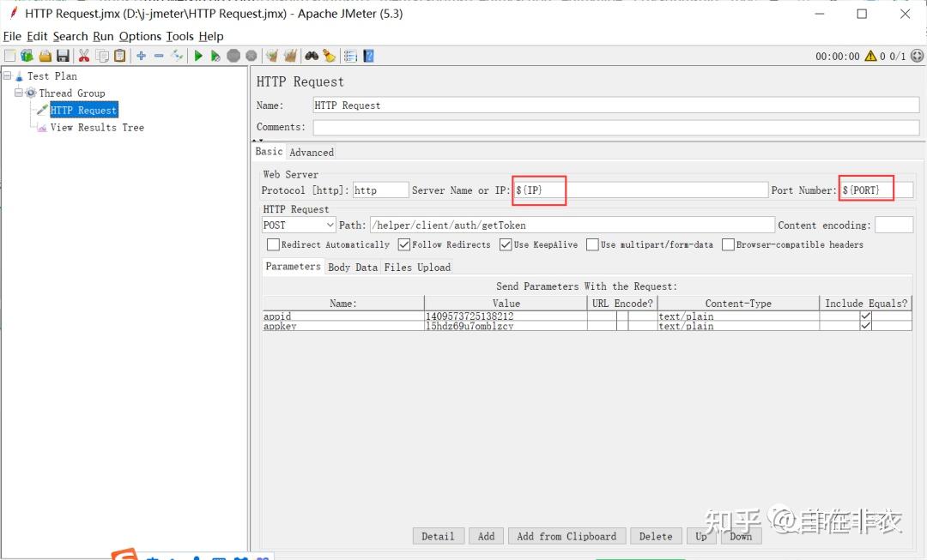Start the test with the green Start button
The height and width of the screenshot is (560, 927).
coord(197,56)
